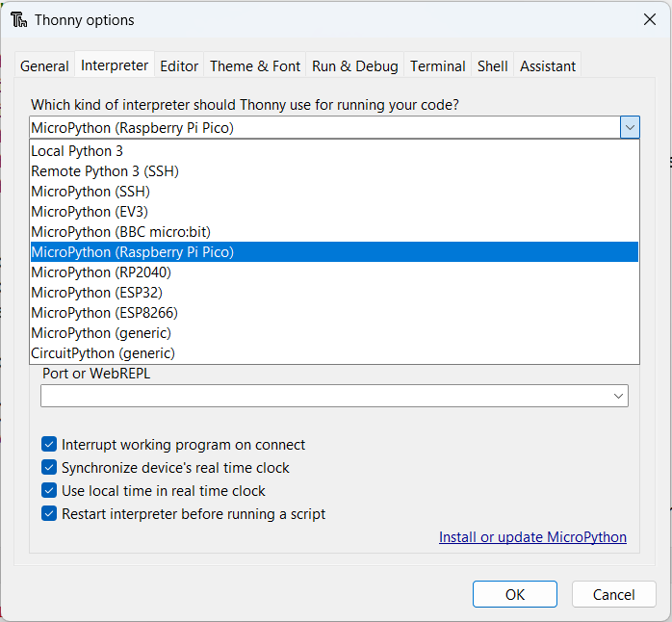Select the Assistant tab
The width and height of the screenshot is (672, 622).
(547, 66)
